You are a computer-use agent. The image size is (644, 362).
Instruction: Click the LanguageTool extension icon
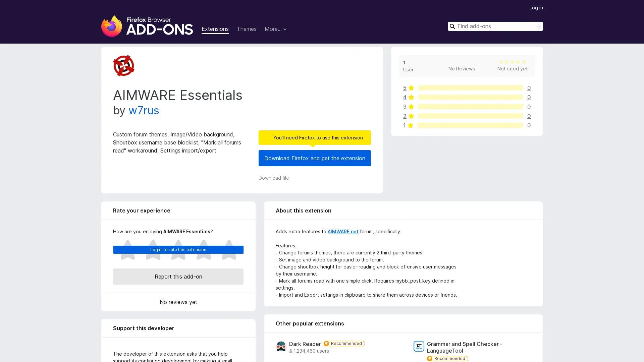(419, 346)
